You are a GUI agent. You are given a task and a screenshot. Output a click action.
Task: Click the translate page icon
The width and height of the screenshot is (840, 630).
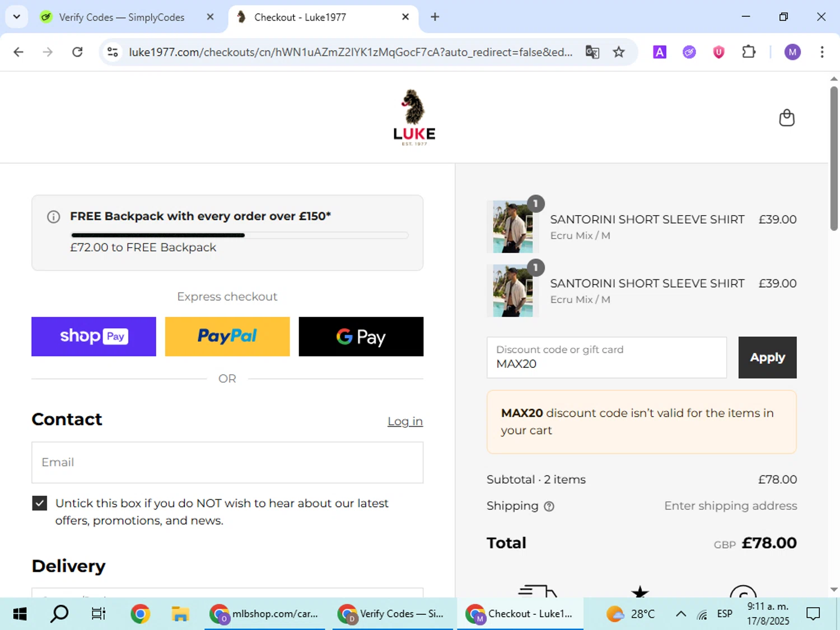(592, 52)
